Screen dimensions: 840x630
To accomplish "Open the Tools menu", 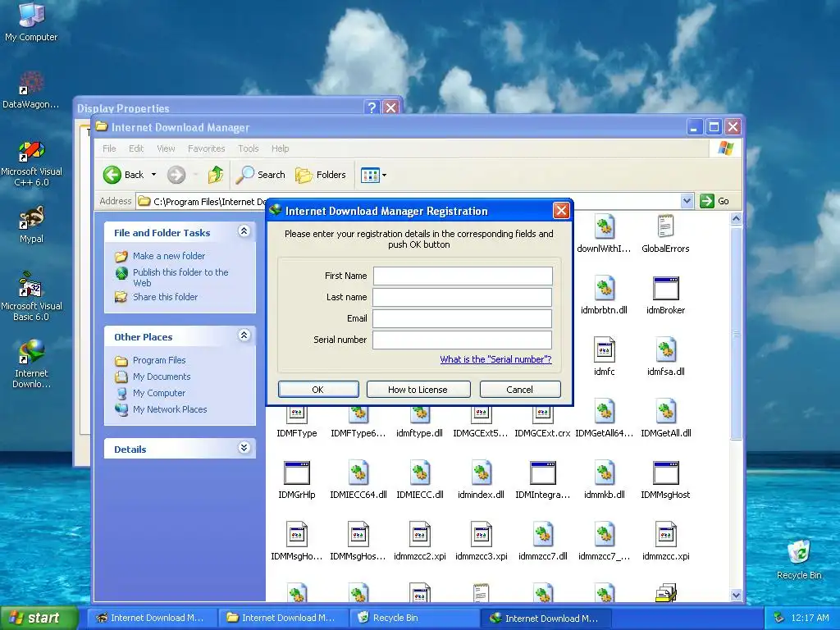I will [248, 148].
